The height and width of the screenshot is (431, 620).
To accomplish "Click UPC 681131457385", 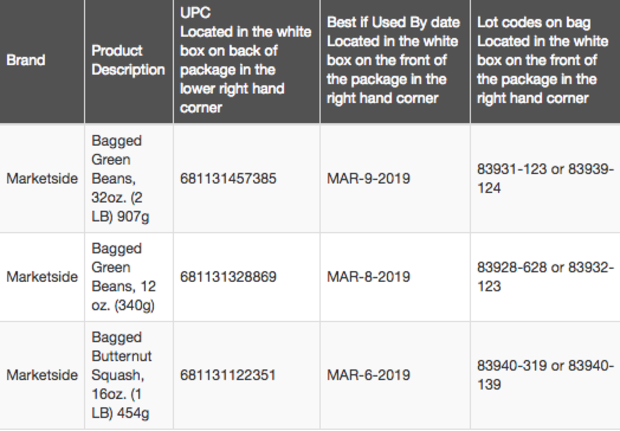I will point(228,178).
